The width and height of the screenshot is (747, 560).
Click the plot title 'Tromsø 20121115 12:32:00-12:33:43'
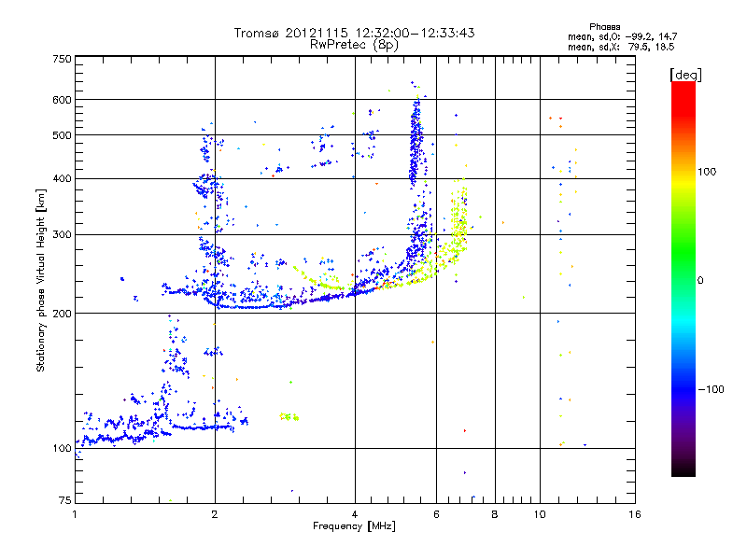pos(355,33)
